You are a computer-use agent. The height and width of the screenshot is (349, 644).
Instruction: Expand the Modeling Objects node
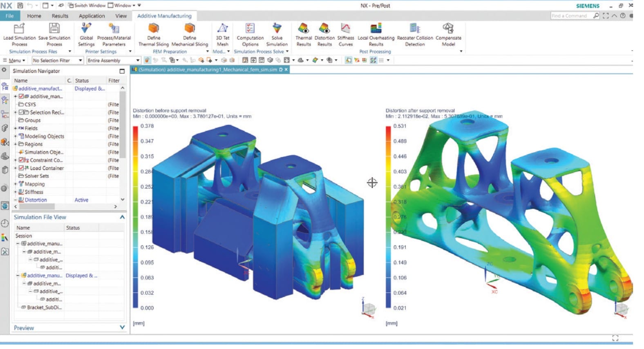click(16, 136)
